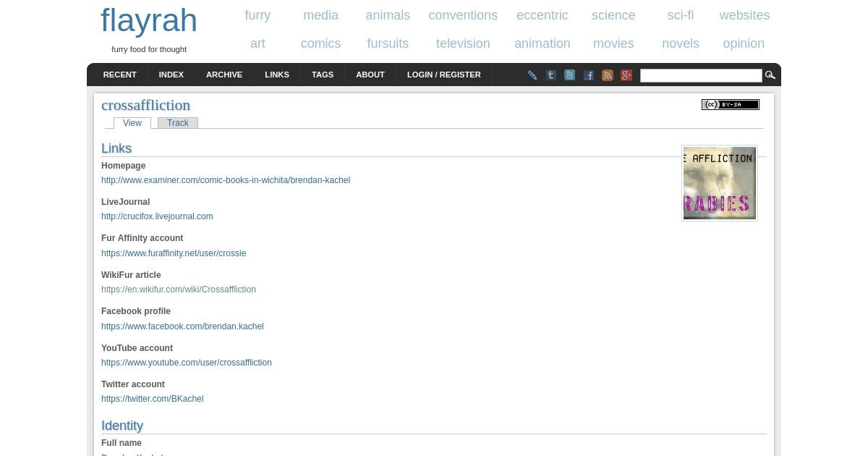Open the Twitter icon in navbar
The image size is (868, 456).
570,75
